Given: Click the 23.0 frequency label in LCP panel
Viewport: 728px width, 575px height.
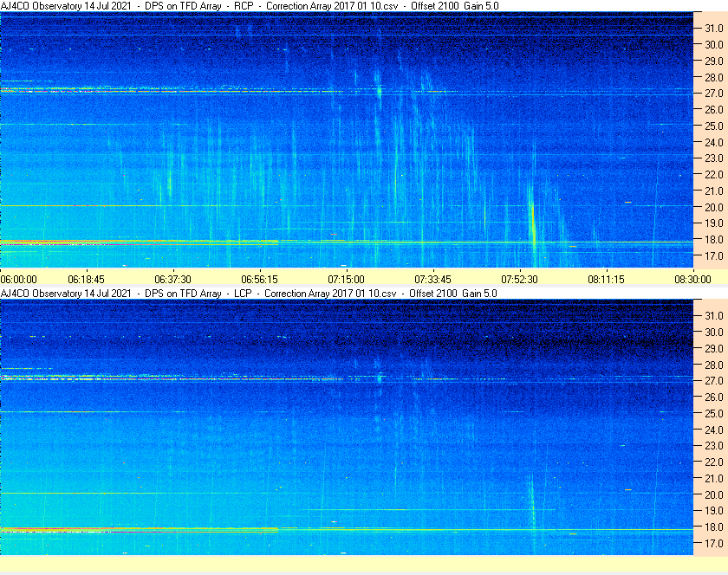Looking at the screenshot, I should click(x=714, y=445).
